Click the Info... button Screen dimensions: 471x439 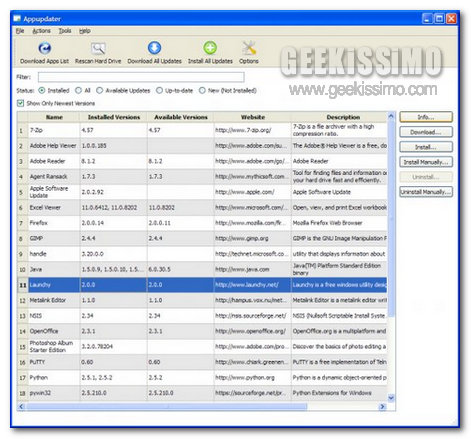[426, 117]
